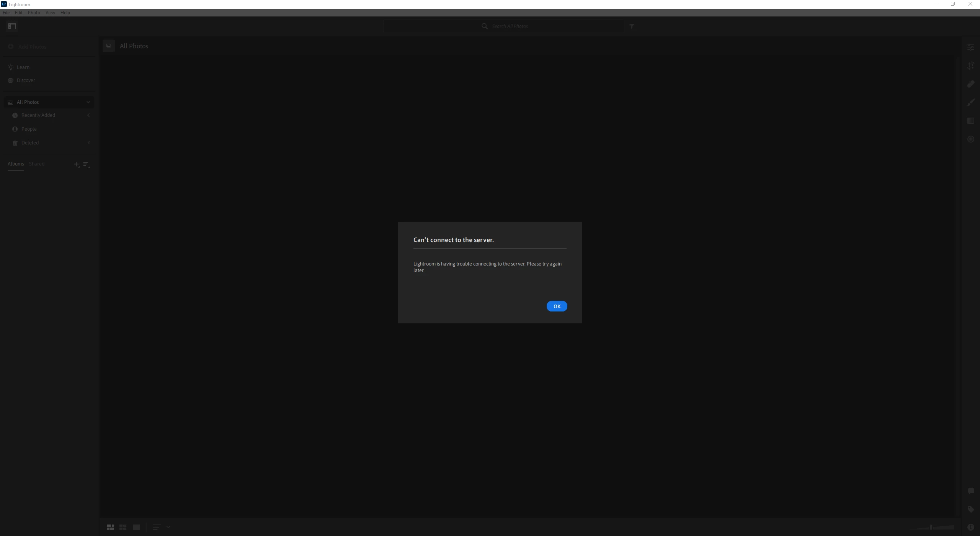
Task: Click the Add Photos button
Action: [x=32, y=47]
